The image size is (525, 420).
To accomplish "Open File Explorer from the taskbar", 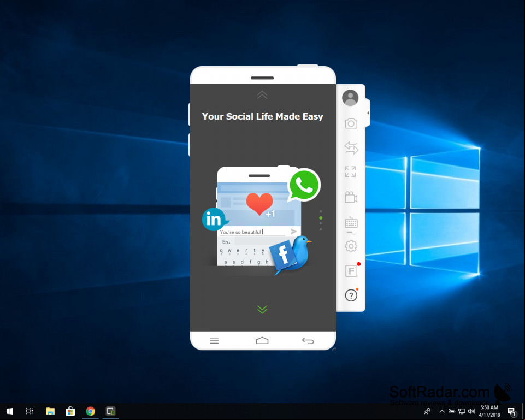I will pos(50,411).
